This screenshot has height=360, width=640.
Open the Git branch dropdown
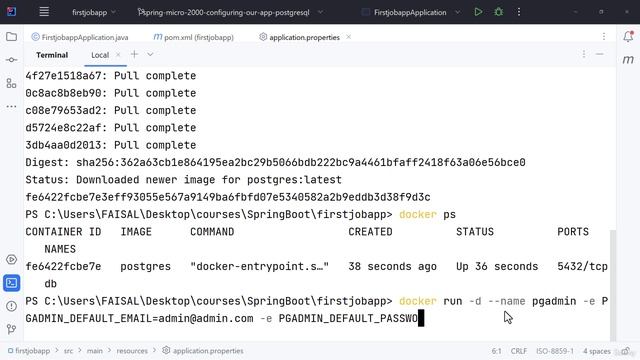(230, 12)
